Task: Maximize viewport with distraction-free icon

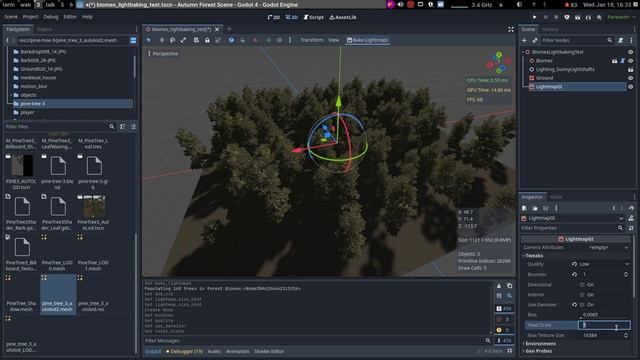Action: 511,29
